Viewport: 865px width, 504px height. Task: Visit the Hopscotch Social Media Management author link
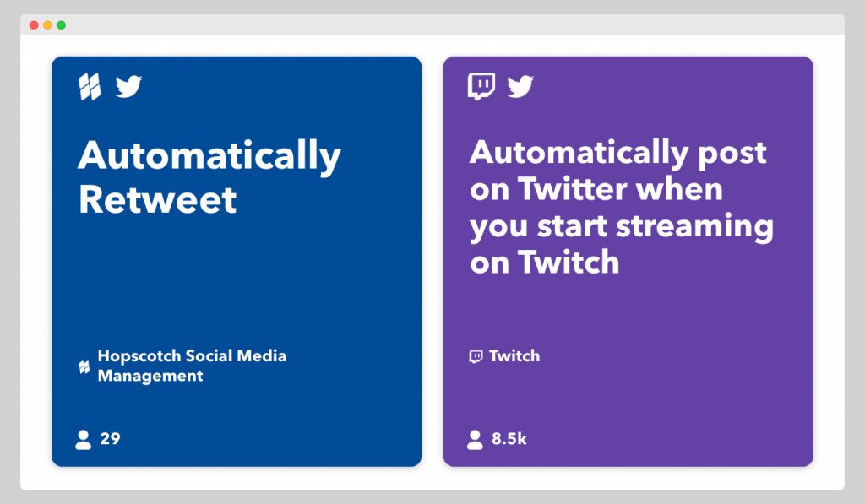[192, 366]
